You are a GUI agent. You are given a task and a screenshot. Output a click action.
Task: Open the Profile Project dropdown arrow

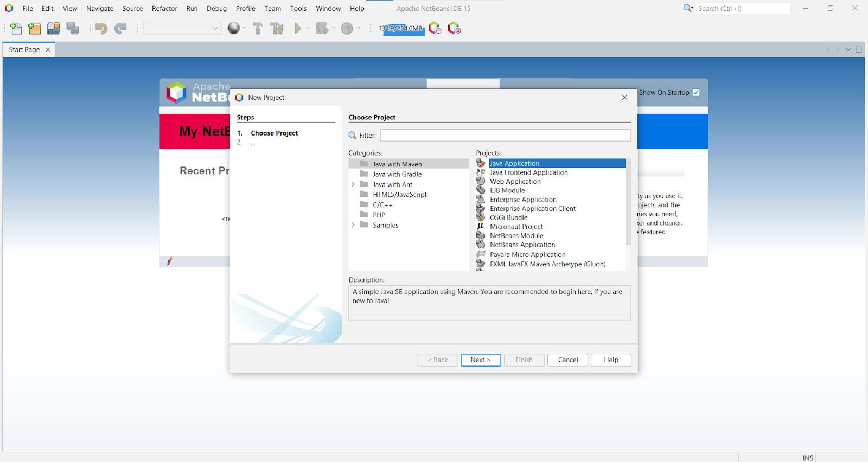[359, 28]
